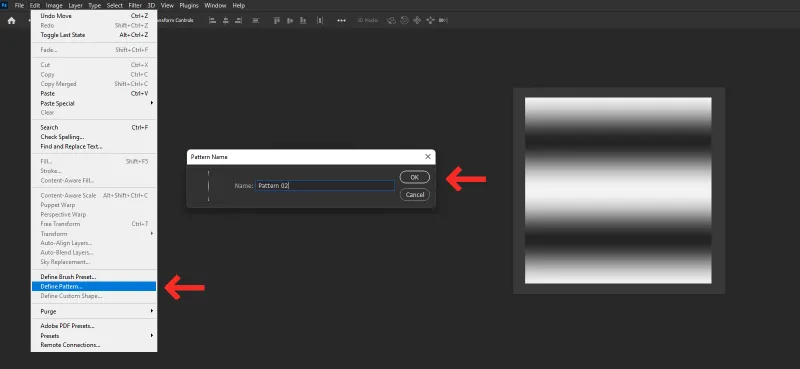The width and height of the screenshot is (800, 369).
Task: Expand the Presets submenu
Action: click(94, 335)
